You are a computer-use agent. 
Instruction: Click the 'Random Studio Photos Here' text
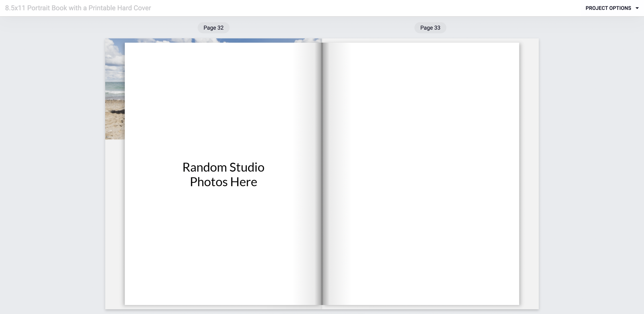(x=223, y=174)
